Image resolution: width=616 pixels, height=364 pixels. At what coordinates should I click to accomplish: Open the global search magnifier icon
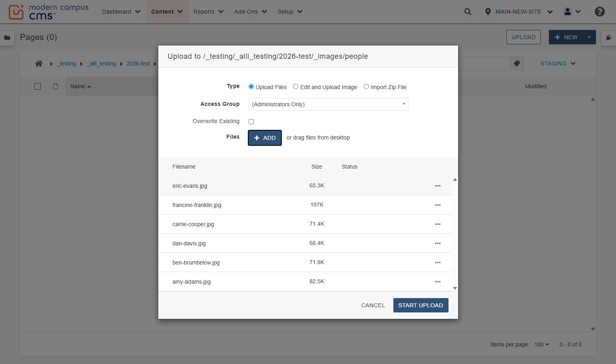tap(468, 12)
